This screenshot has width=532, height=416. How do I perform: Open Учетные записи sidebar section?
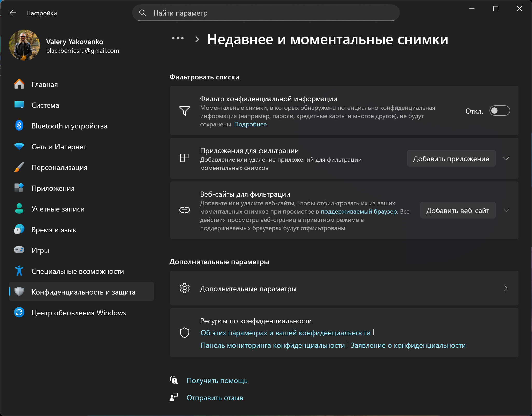pyautogui.click(x=58, y=209)
